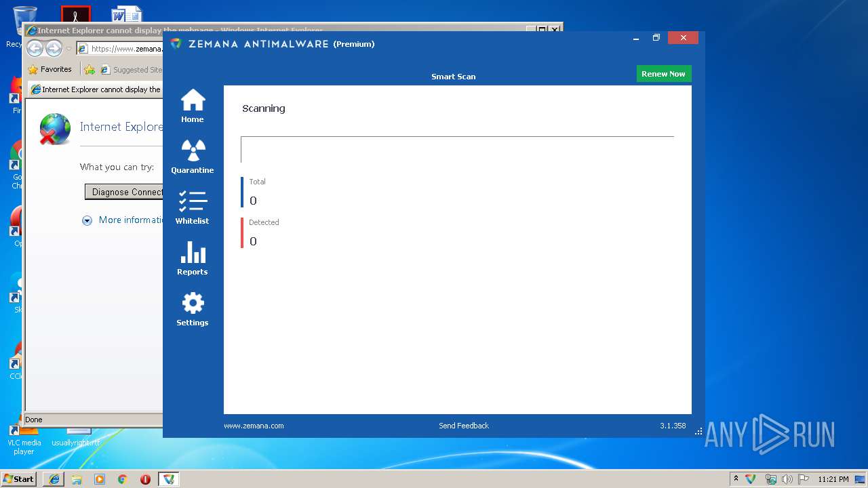Click Zemana taskbar button
The width and height of the screenshot is (868, 488).
[169, 479]
